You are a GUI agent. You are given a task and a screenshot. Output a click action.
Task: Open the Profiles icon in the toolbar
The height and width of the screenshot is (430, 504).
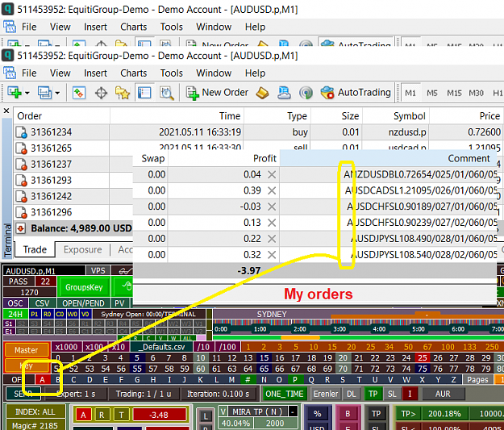(44, 93)
